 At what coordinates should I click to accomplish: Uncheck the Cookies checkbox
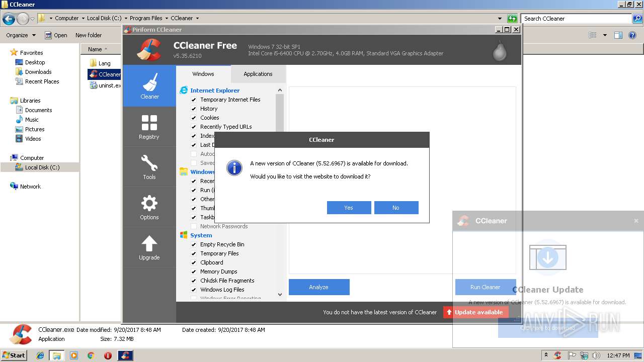(194, 118)
